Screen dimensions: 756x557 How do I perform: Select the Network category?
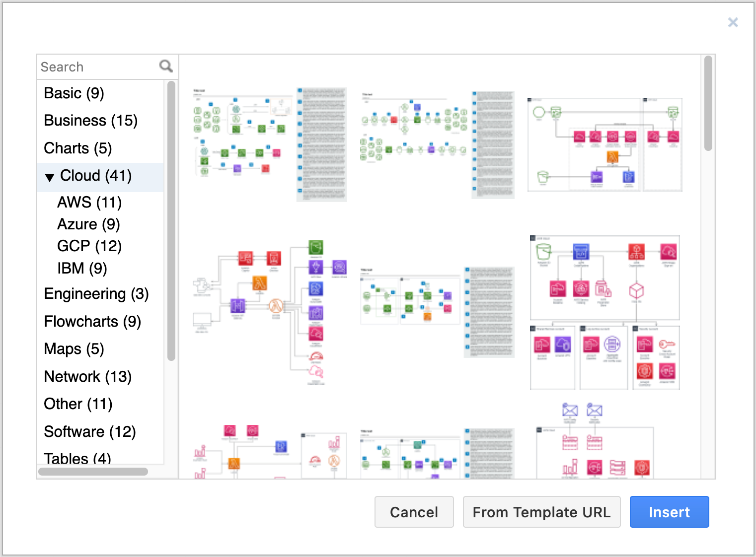(x=87, y=376)
